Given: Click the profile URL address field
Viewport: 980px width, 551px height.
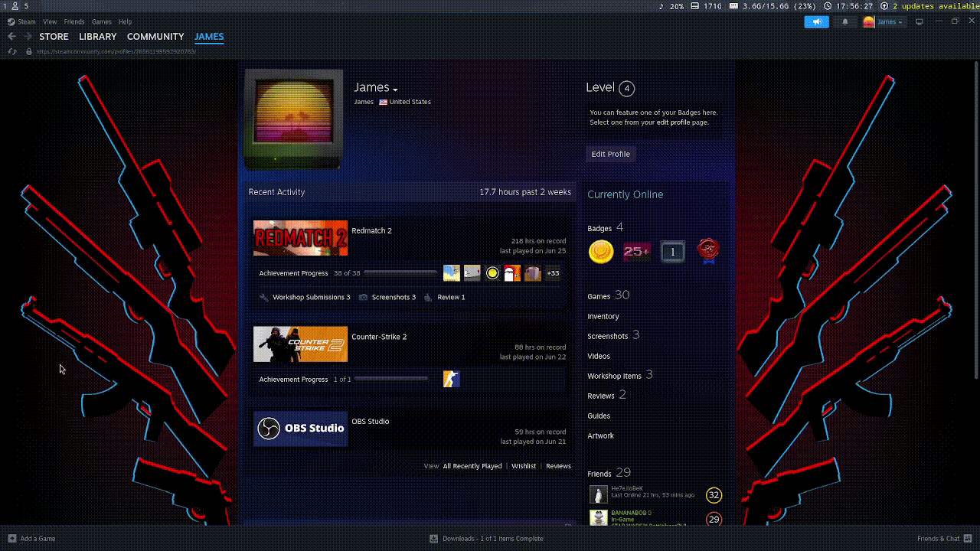Looking at the screenshot, I should point(116,52).
